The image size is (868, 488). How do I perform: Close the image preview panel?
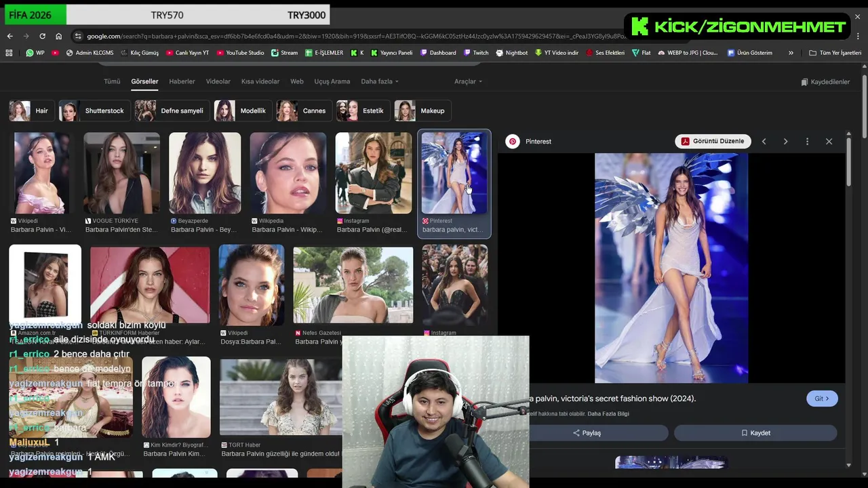tap(829, 142)
